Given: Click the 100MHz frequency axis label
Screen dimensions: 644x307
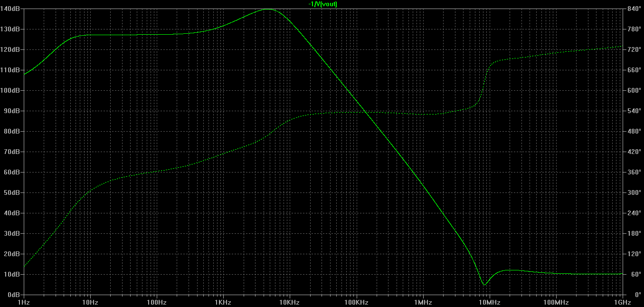Looking at the screenshot, I should (556, 302).
